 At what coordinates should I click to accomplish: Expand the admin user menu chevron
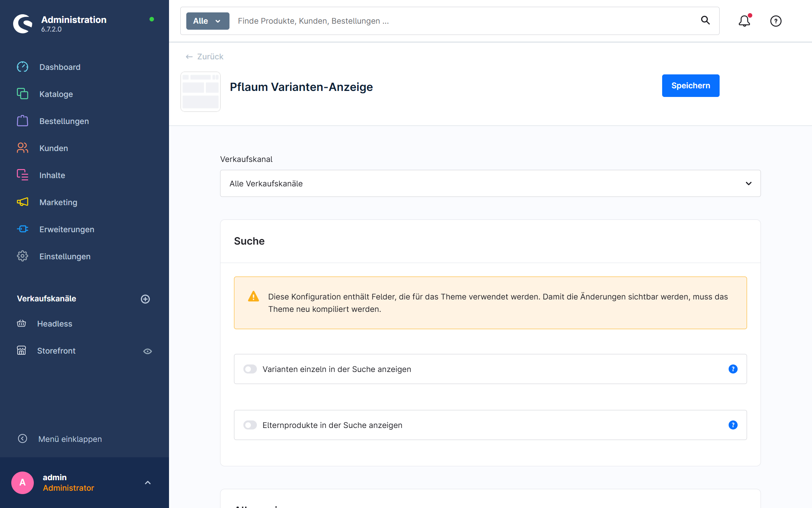pos(148,483)
